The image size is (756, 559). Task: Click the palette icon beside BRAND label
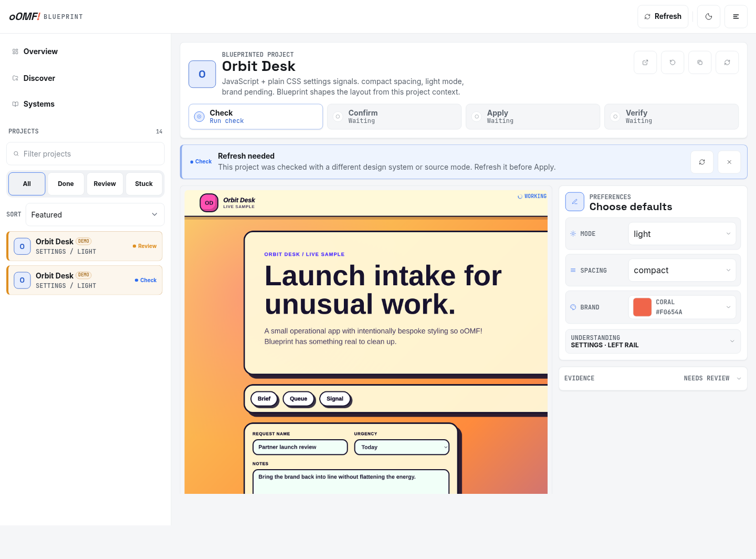[x=573, y=307]
